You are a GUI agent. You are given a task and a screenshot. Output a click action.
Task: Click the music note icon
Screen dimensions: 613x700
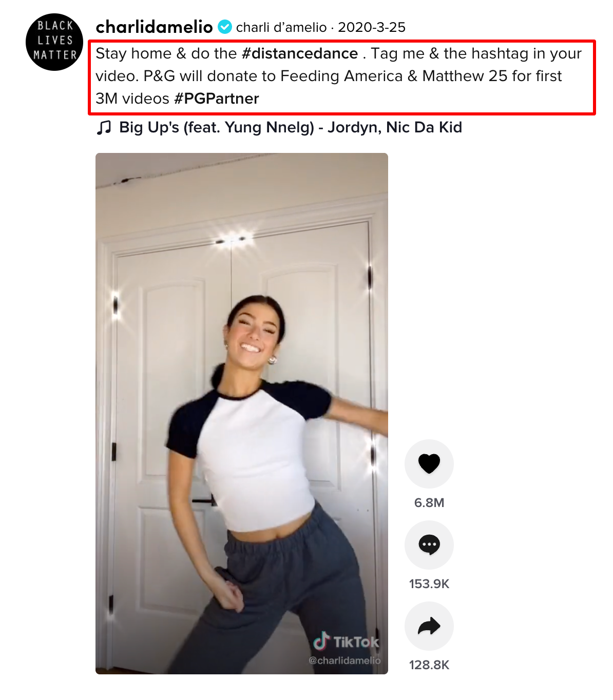[x=104, y=127]
